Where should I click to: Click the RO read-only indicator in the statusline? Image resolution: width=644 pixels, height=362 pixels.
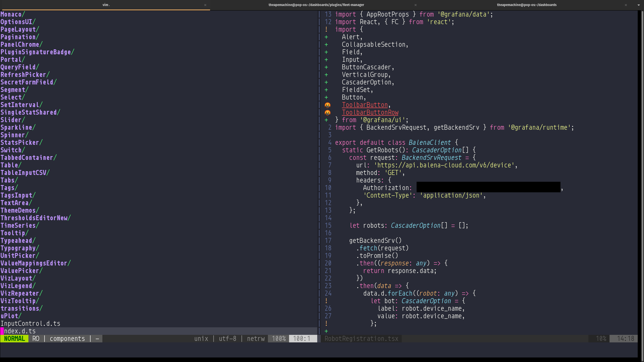click(36, 339)
